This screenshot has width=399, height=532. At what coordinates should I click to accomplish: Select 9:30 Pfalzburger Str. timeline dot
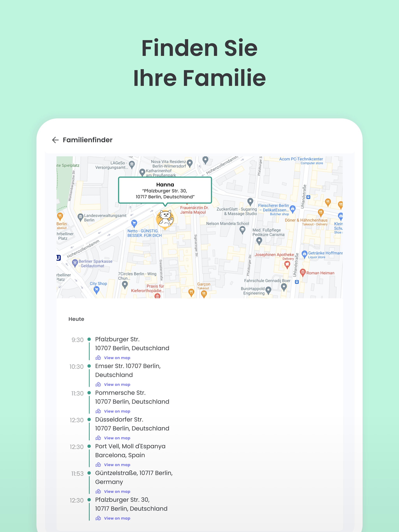[x=89, y=339]
